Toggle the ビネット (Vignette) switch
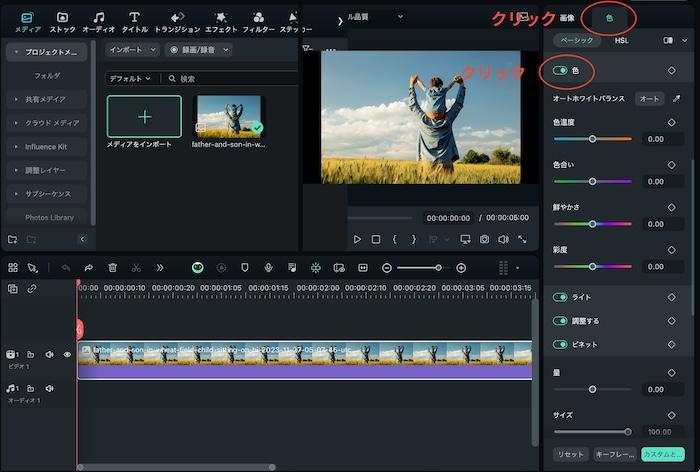 560,344
